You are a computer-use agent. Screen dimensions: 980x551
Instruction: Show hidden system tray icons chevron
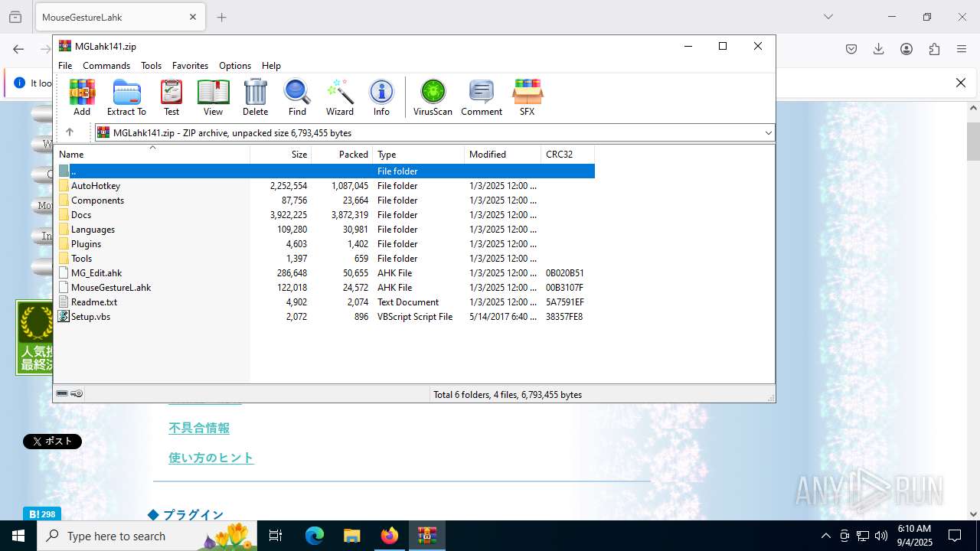tap(825, 536)
